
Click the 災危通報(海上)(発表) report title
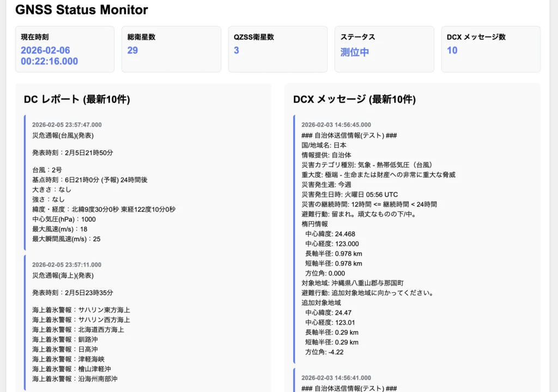click(63, 275)
